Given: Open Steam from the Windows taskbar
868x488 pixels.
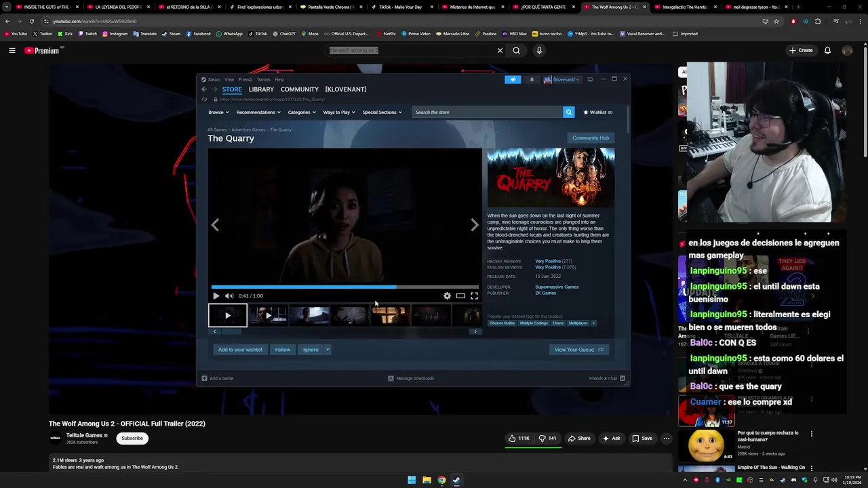Looking at the screenshot, I should [456, 480].
